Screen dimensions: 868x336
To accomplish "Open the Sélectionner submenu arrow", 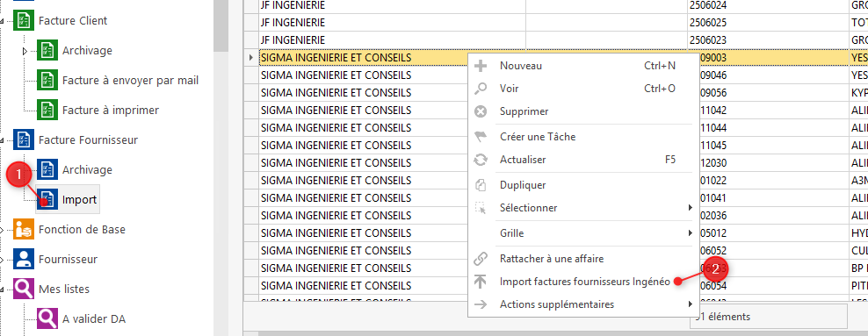I will click(x=690, y=208).
